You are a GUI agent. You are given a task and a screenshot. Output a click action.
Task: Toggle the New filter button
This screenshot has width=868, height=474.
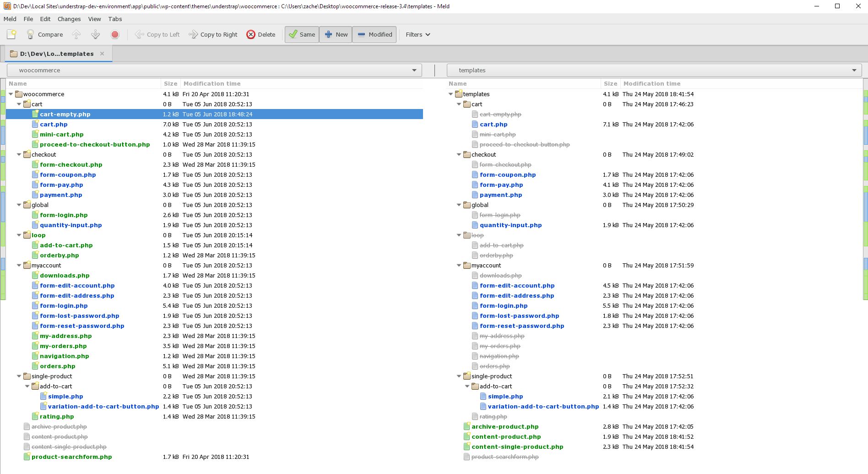coord(336,34)
